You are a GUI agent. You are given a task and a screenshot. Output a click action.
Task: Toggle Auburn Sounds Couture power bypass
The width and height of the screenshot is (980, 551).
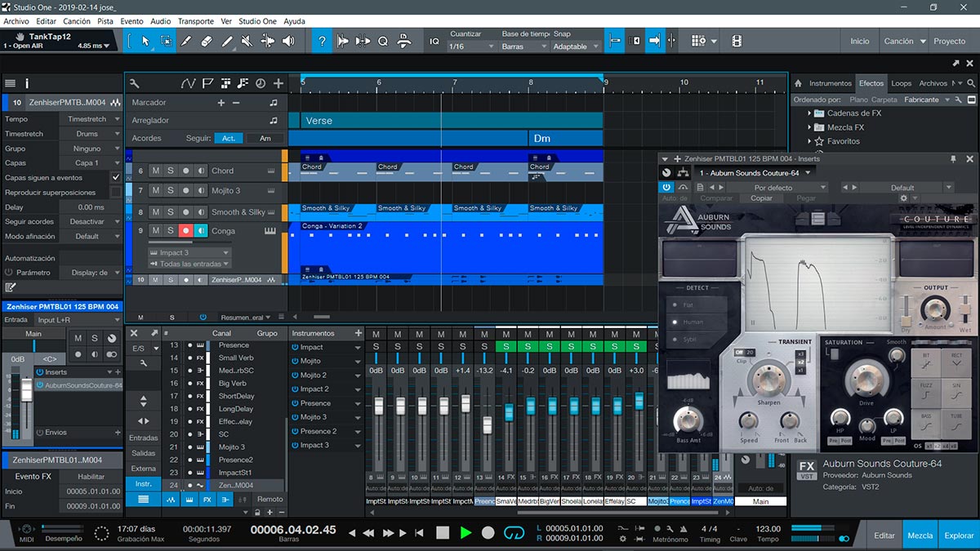point(666,187)
